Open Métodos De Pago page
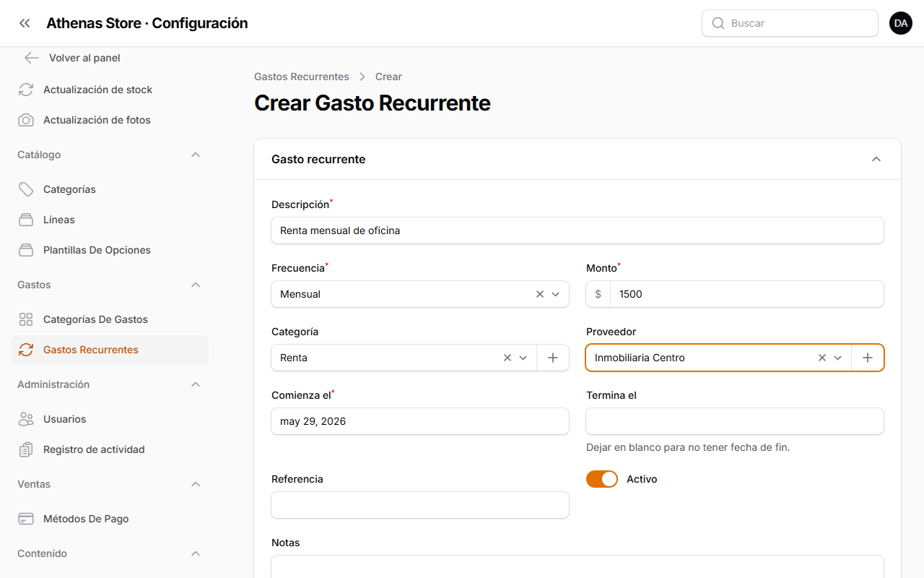This screenshot has width=924, height=578. coord(110,519)
